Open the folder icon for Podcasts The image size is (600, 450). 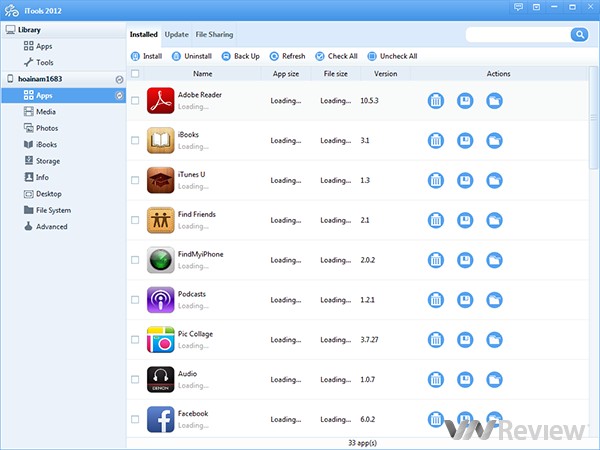pyautogui.click(x=494, y=300)
